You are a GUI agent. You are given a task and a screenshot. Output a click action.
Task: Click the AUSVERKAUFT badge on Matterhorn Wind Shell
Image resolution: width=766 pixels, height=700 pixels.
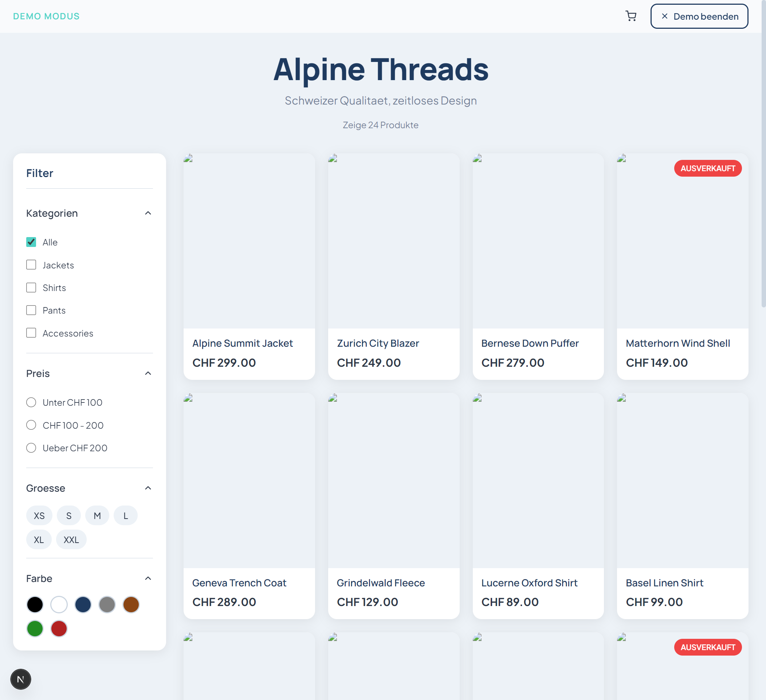pos(708,168)
